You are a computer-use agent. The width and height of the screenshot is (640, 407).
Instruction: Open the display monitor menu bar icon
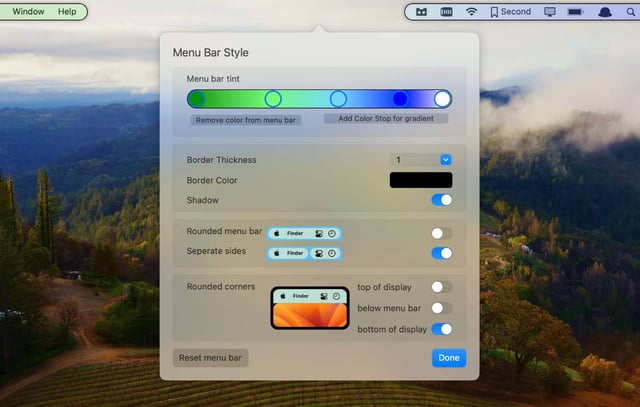(x=550, y=12)
